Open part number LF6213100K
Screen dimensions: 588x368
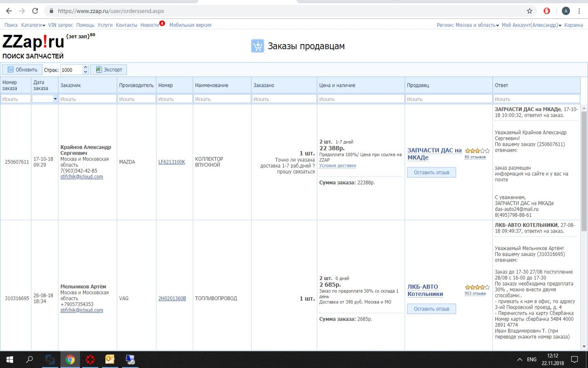coord(171,162)
